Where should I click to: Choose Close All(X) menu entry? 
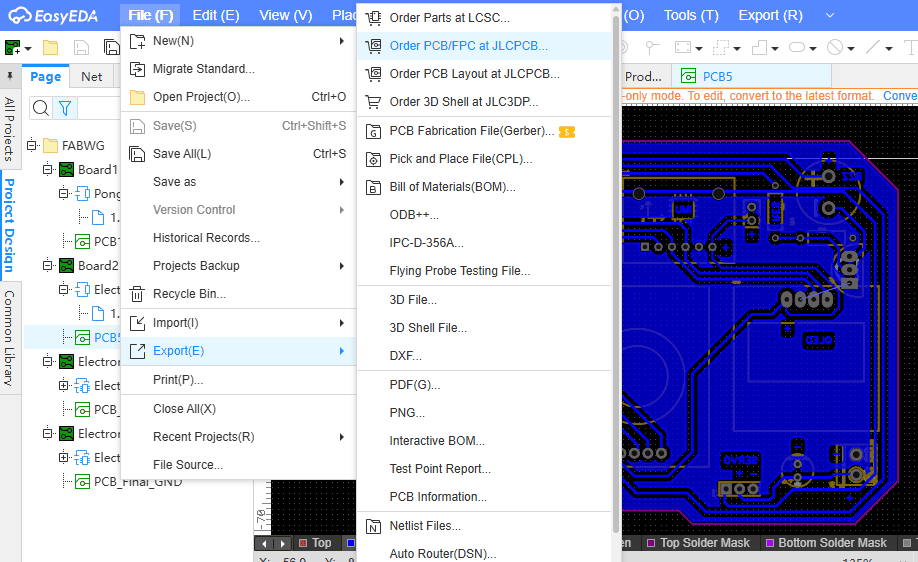(238, 409)
